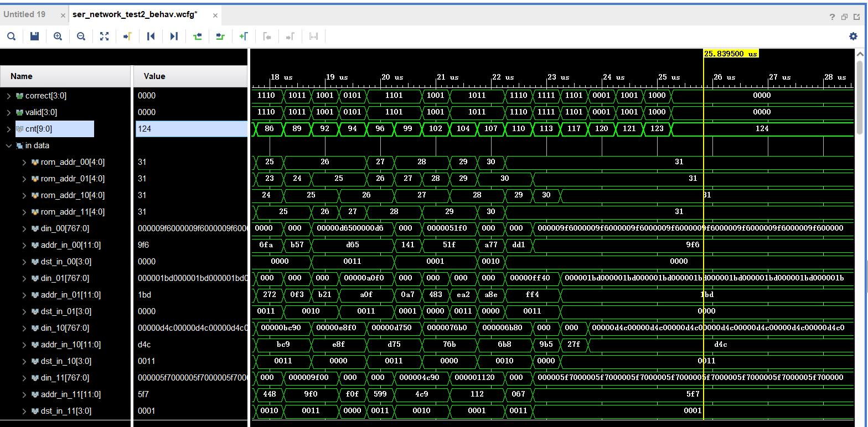Click the 20 us mark on time ruler
Image resolution: width=868 pixels, height=427 pixels.
(392, 77)
